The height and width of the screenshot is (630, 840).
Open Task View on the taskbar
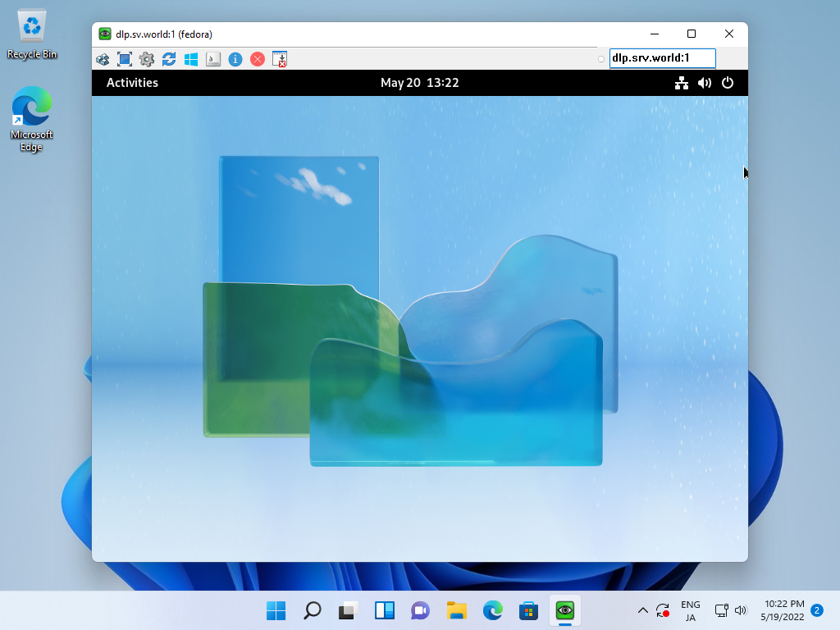(x=348, y=610)
